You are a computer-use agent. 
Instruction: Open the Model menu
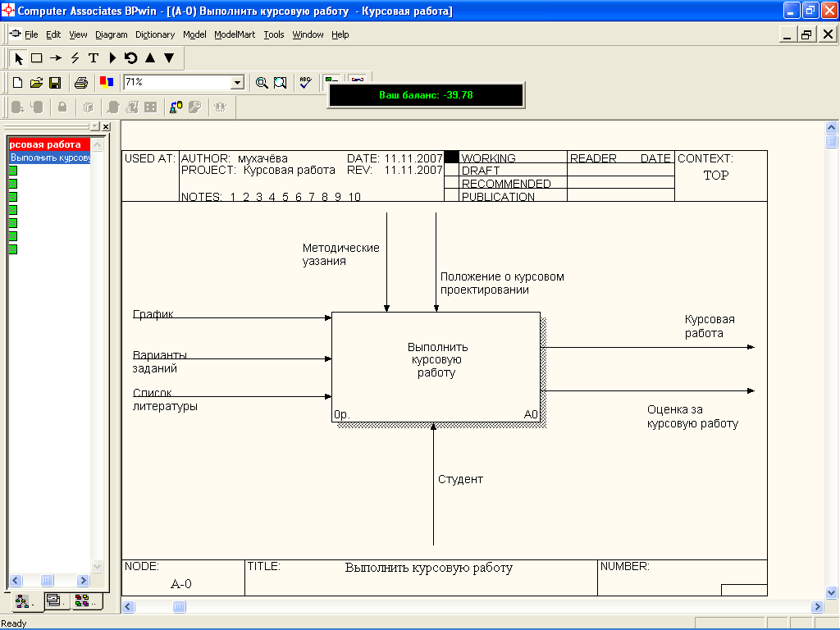(194, 34)
